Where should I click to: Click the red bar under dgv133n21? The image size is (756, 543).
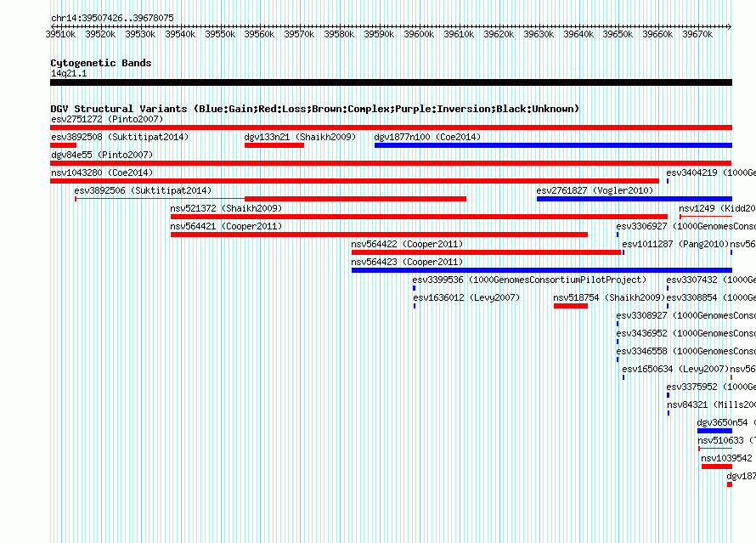[274, 145]
